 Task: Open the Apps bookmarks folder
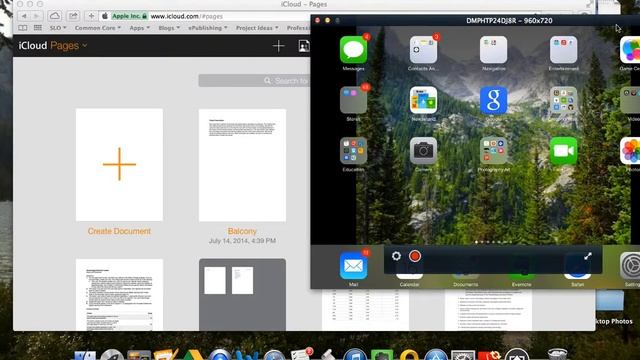pyautogui.click(x=139, y=28)
